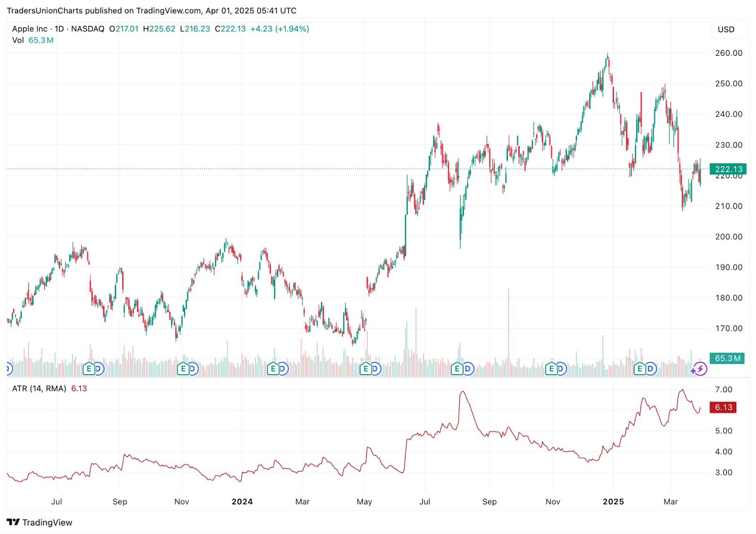Click the 240.00 price axis label
The width and height of the screenshot is (756, 534).
pos(729,114)
